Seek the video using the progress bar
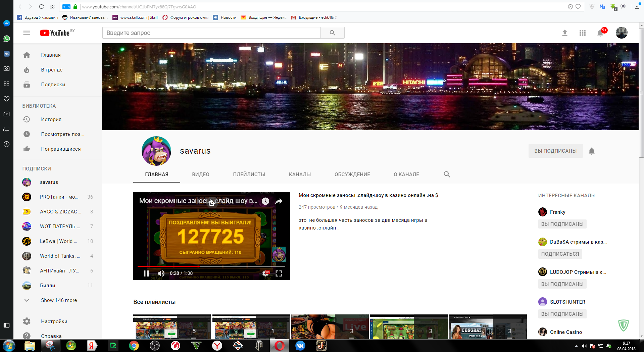This screenshot has width=644, height=352. point(235,266)
